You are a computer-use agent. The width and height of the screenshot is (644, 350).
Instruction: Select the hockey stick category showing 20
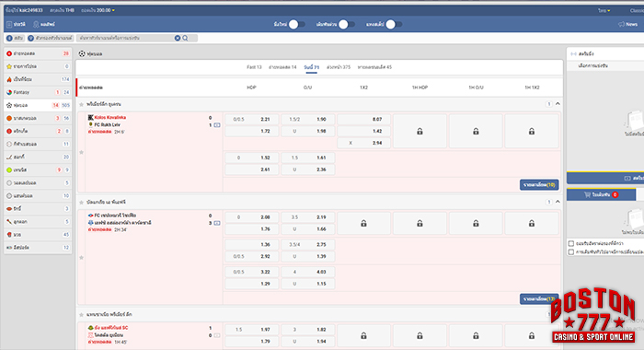point(38,157)
